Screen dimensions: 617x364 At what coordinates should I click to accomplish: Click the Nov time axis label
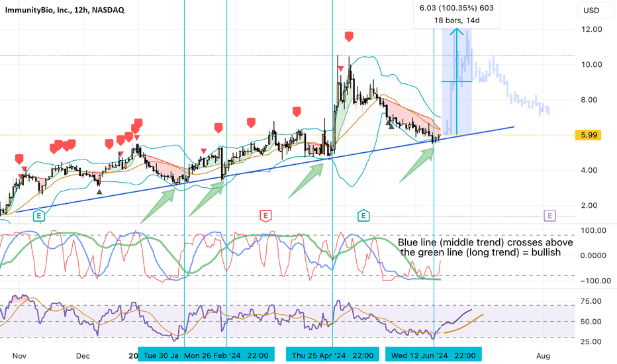(x=19, y=356)
